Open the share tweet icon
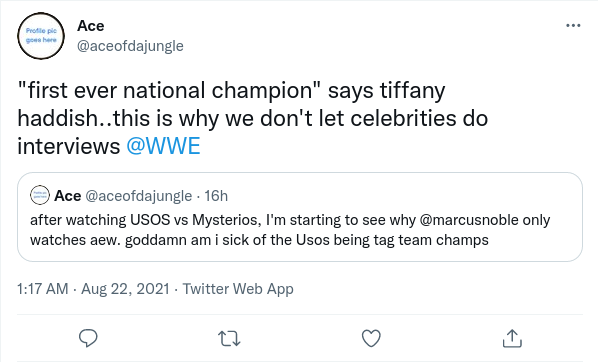This screenshot has width=598, height=362. [512, 338]
